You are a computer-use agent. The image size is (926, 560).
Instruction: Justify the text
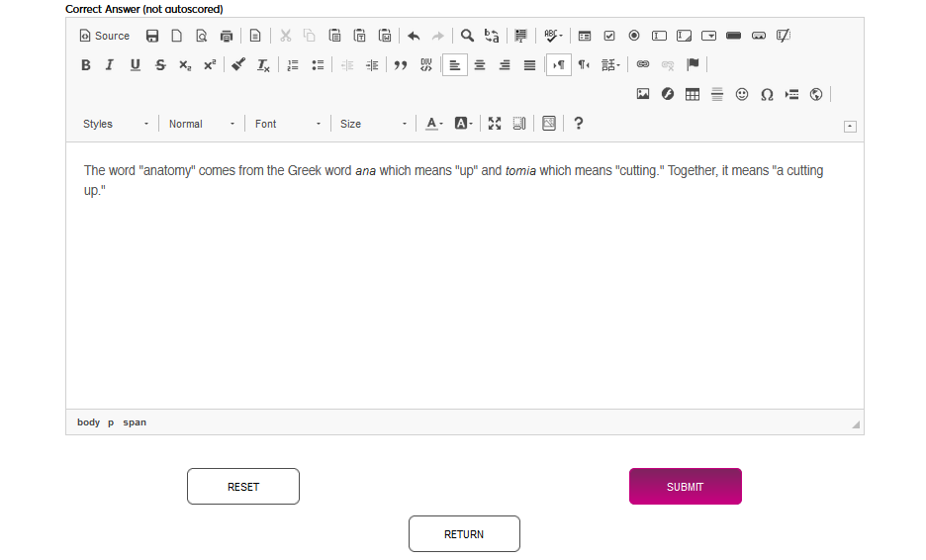point(529,65)
